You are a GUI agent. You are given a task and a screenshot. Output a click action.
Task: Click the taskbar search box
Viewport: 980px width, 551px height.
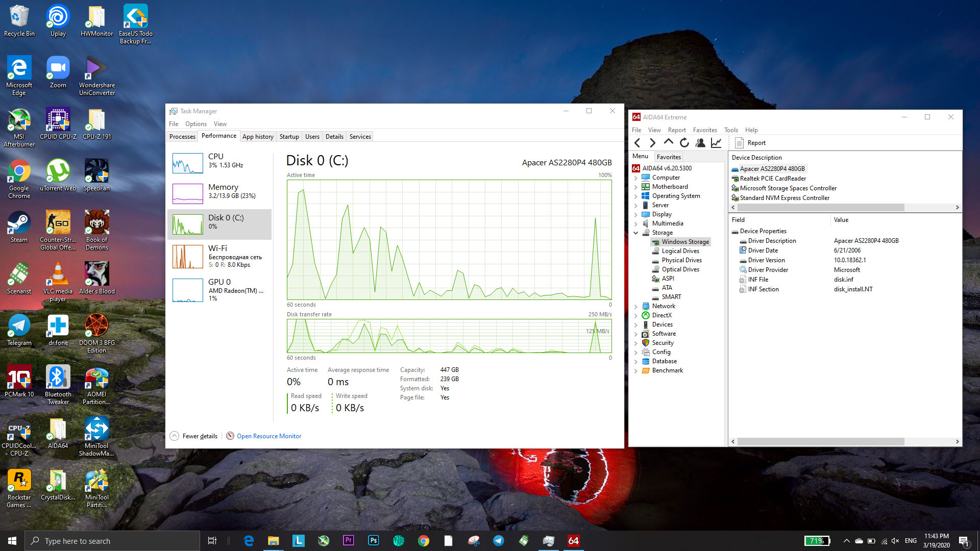(x=112, y=541)
